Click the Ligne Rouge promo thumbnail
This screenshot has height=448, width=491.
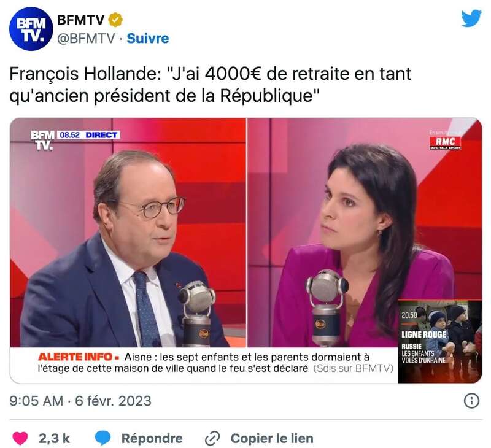pyautogui.click(x=439, y=342)
